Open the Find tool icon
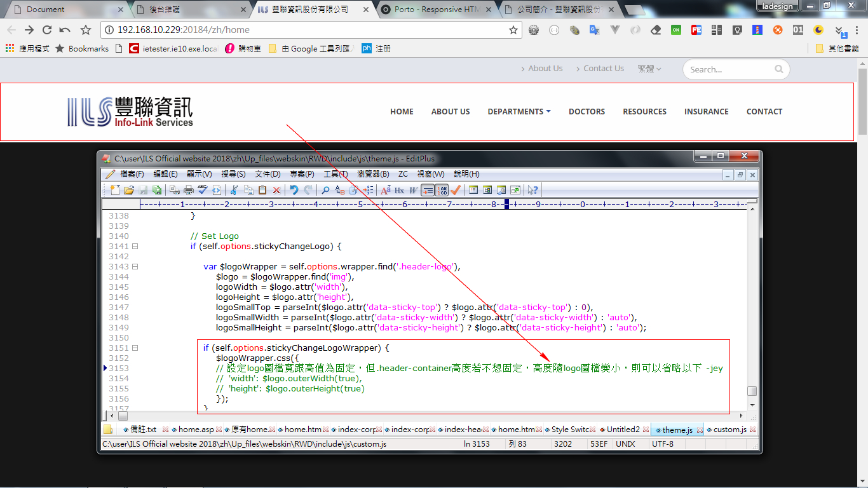 click(x=325, y=189)
